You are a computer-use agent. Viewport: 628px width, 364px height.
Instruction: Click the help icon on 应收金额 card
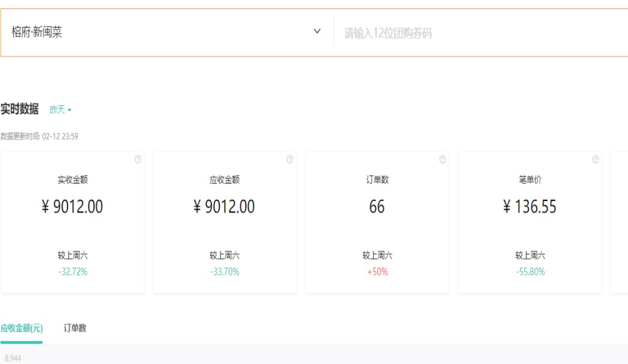290,159
